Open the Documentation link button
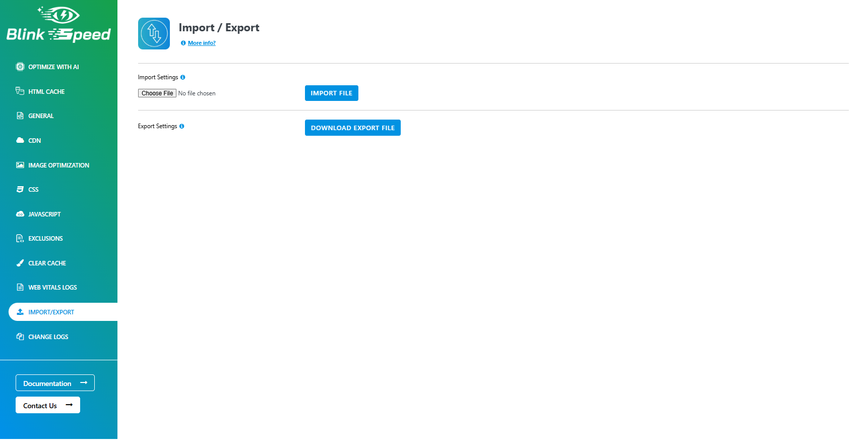Screen dimensions: 868x440 (55, 383)
